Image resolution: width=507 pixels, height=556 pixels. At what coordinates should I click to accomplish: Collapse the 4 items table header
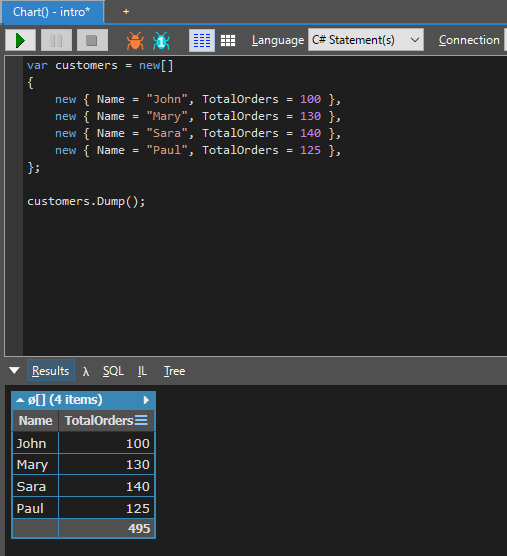tap(20, 400)
